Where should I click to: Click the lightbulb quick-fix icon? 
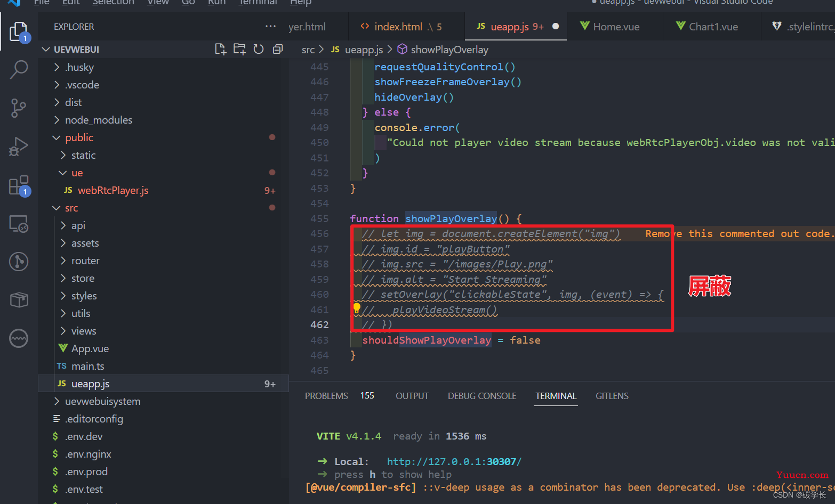[x=357, y=308]
